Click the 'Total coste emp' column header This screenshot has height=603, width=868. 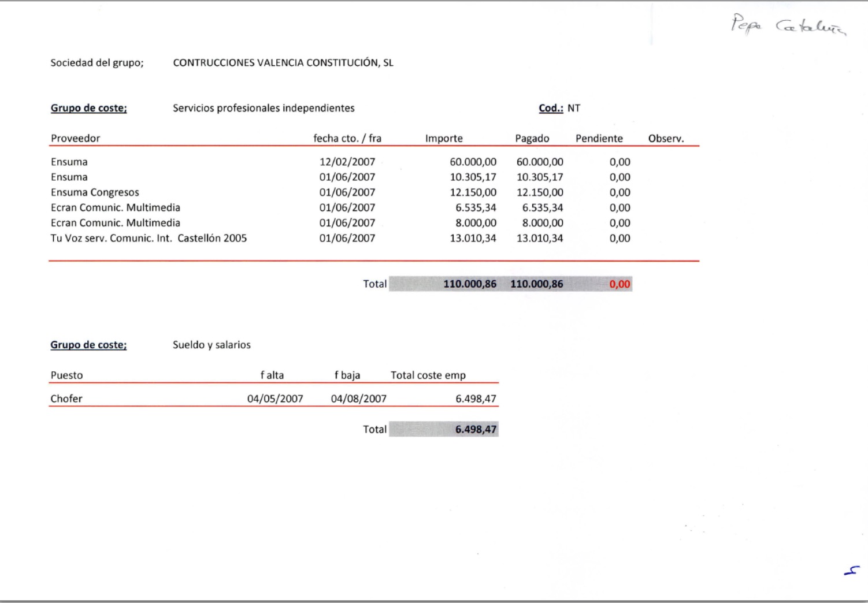(428, 375)
